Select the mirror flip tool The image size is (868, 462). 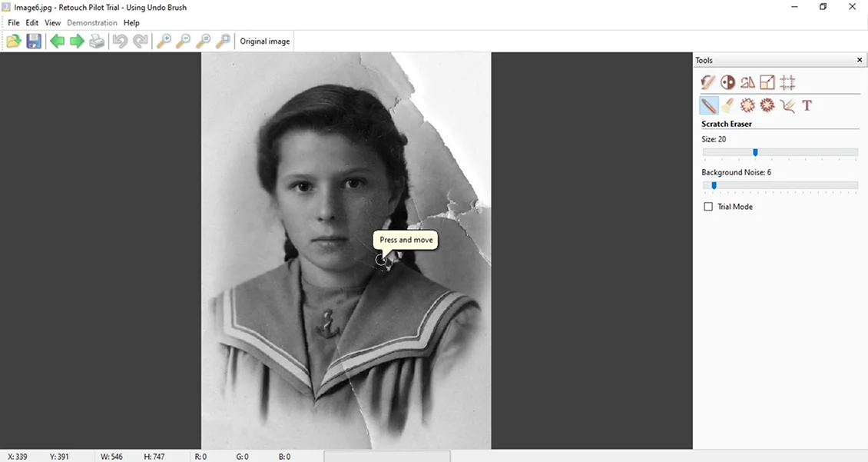pos(747,81)
